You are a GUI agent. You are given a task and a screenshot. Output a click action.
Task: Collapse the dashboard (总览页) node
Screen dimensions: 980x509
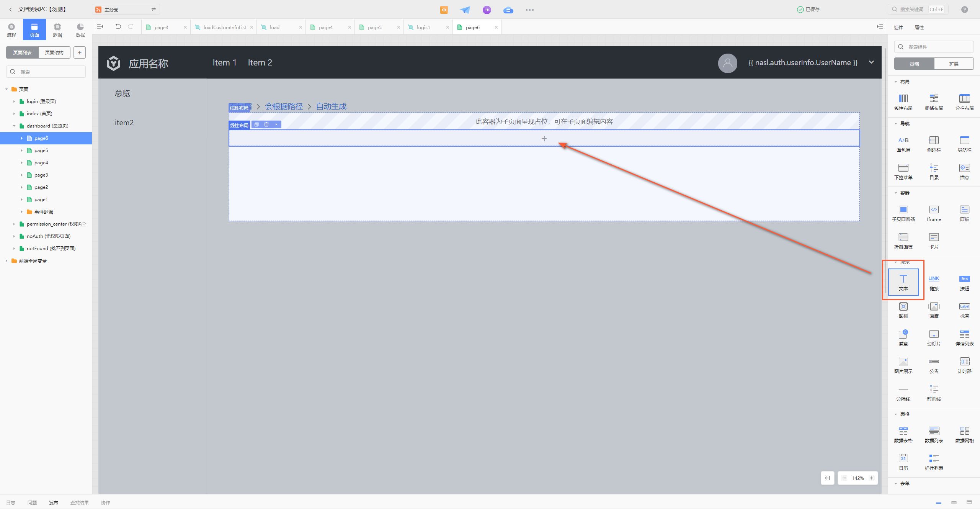tap(14, 126)
